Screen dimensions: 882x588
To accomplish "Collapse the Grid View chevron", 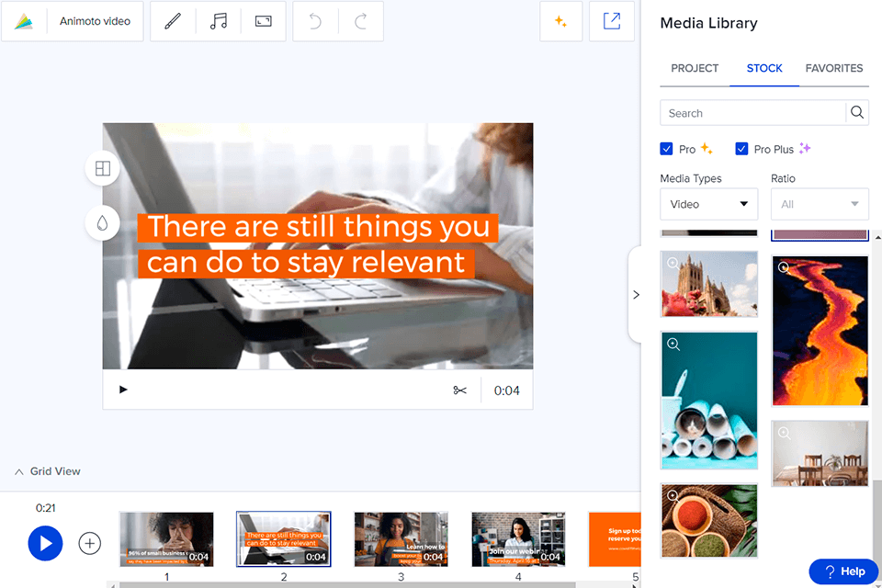I will [x=19, y=471].
